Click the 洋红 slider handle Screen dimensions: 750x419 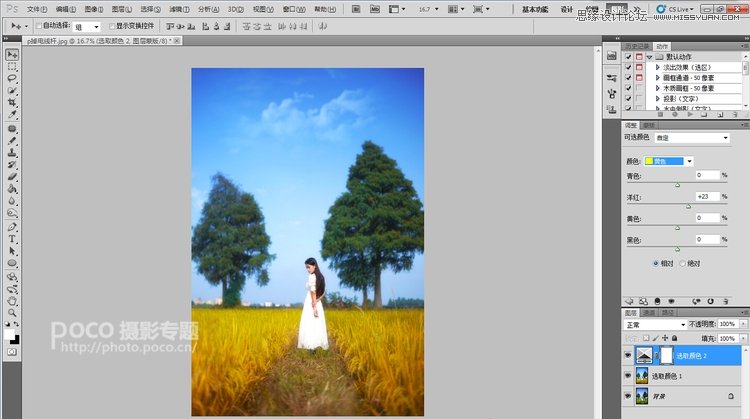coord(688,207)
